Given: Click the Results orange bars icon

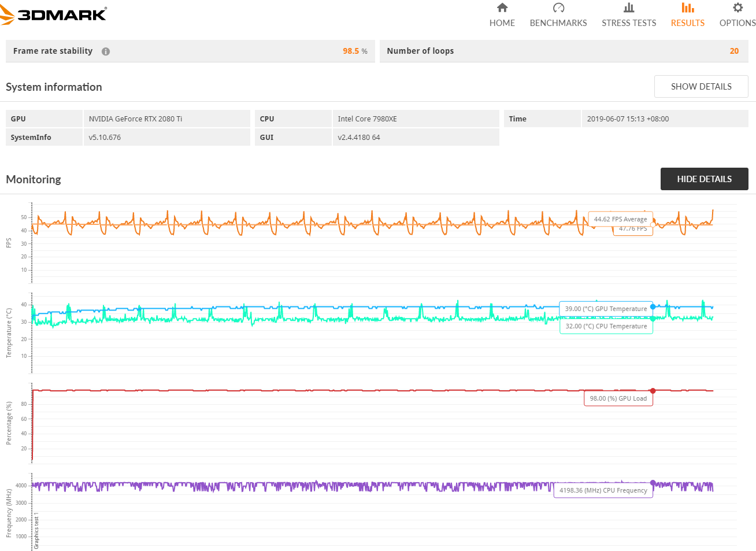Looking at the screenshot, I should click(x=688, y=8).
